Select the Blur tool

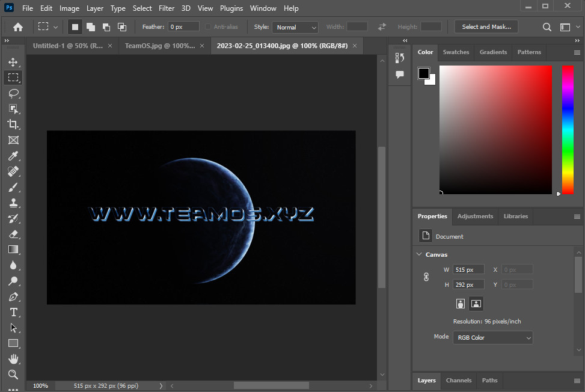[x=13, y=265]
